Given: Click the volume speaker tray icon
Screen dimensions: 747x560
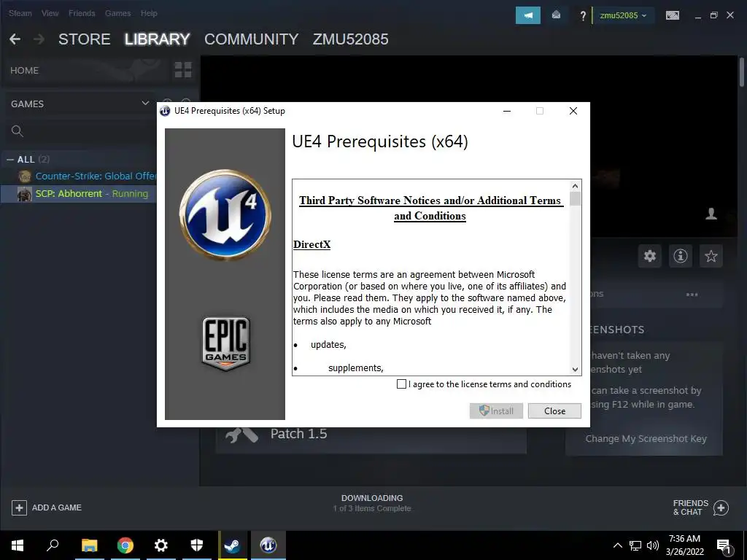Looking at the screenshot, I should pyautogui.click(x=653, y=545).
